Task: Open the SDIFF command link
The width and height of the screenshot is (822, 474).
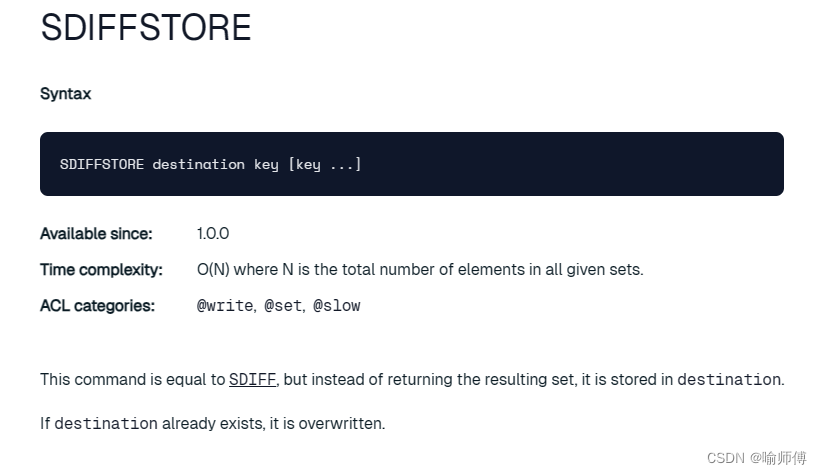Action: pos(252,379)
